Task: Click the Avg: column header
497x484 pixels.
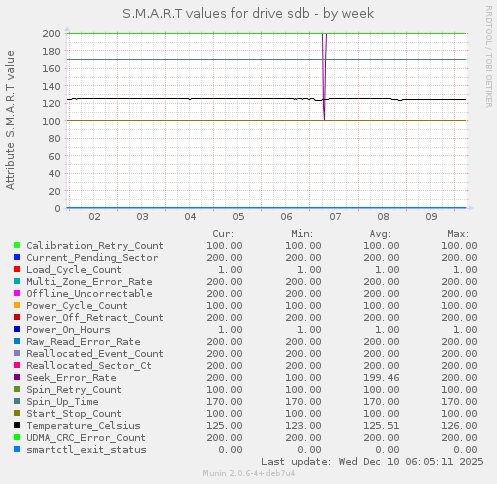Action: pos(380,234)
